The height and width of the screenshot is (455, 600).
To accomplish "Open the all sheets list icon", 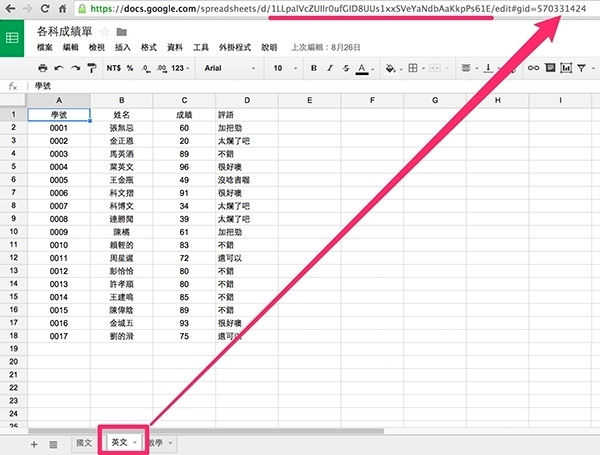I will point(53,444).
